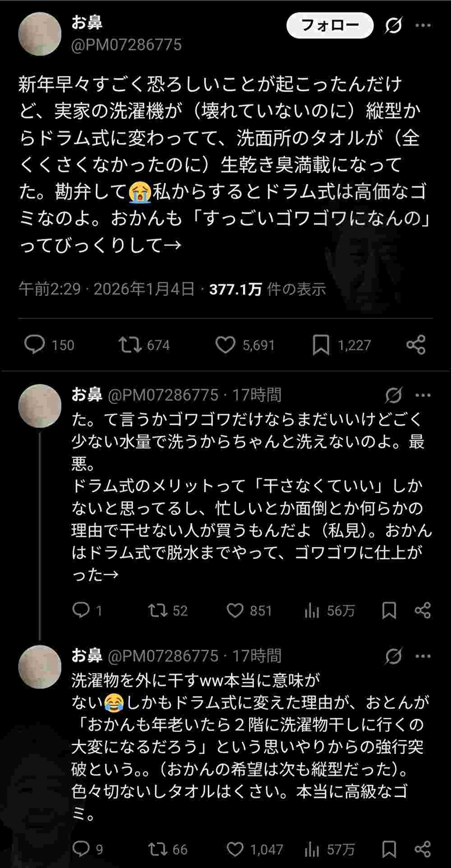Screen dimensions: 451x868
Task: Like third tweet with 1,047 likes
Action: [x=235, y=850]
